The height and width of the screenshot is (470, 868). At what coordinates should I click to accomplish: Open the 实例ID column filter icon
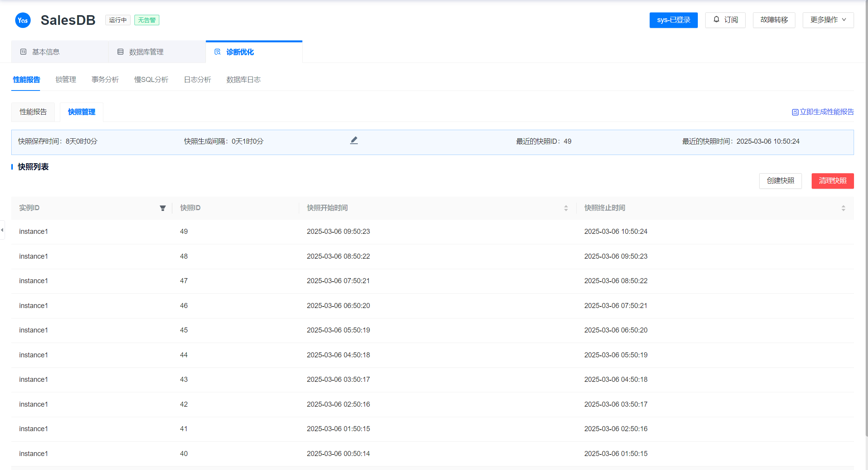(x=163, y=208)
